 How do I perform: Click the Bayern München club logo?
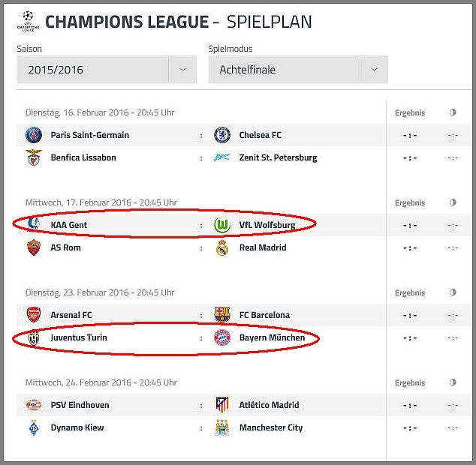tap(222, 337)
